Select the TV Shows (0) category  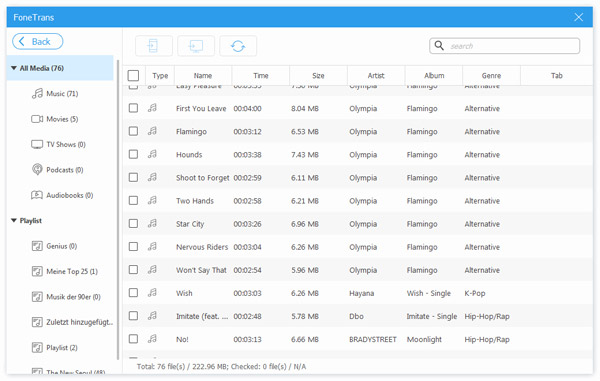[58, 144]
